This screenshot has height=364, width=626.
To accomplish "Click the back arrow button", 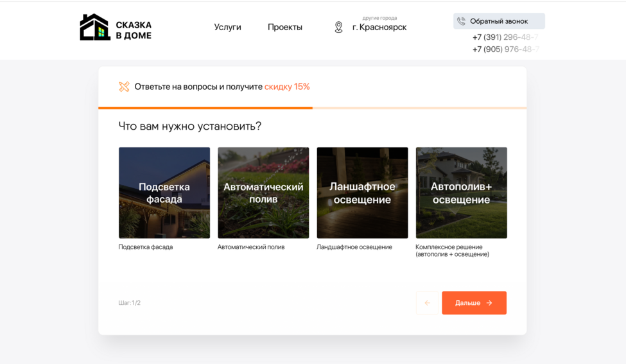I will 427,303.
